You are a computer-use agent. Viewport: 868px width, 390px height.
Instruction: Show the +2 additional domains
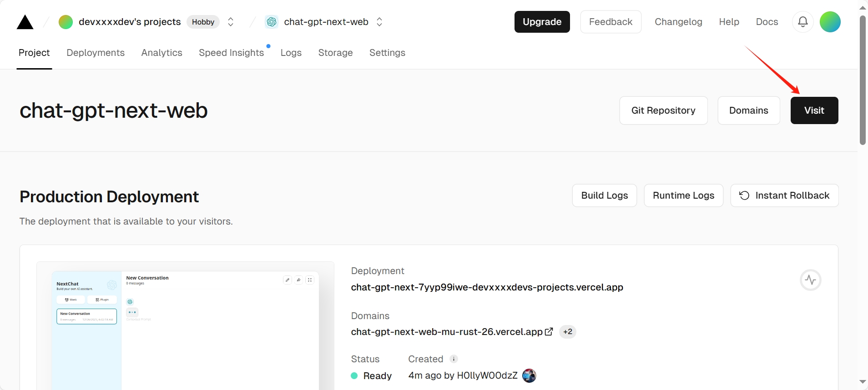[568, 332]
